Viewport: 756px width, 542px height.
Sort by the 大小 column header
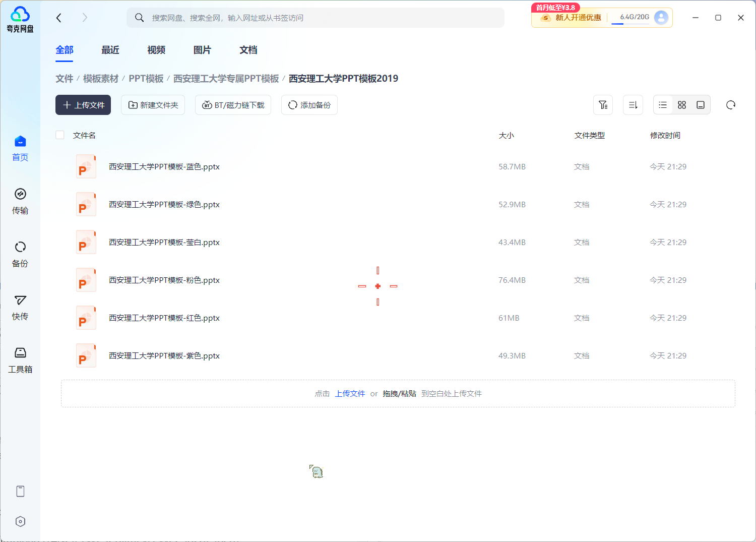click(x=507, y=135)
